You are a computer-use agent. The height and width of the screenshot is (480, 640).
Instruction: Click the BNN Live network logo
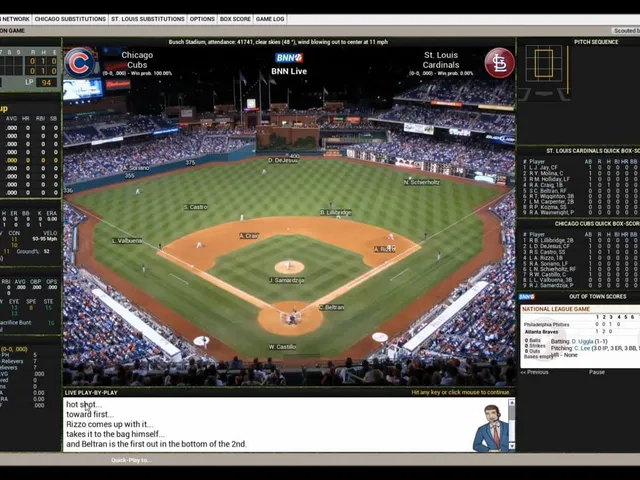point(289,58)
